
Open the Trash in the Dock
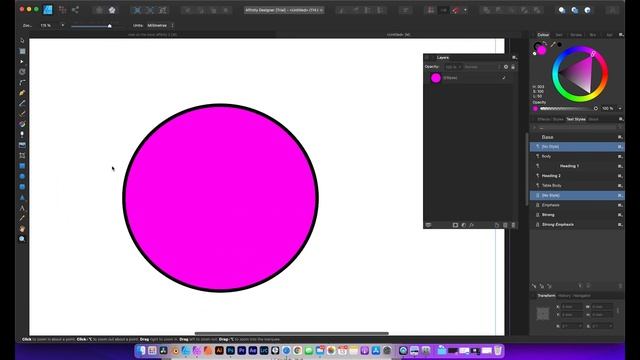point(498,350)
